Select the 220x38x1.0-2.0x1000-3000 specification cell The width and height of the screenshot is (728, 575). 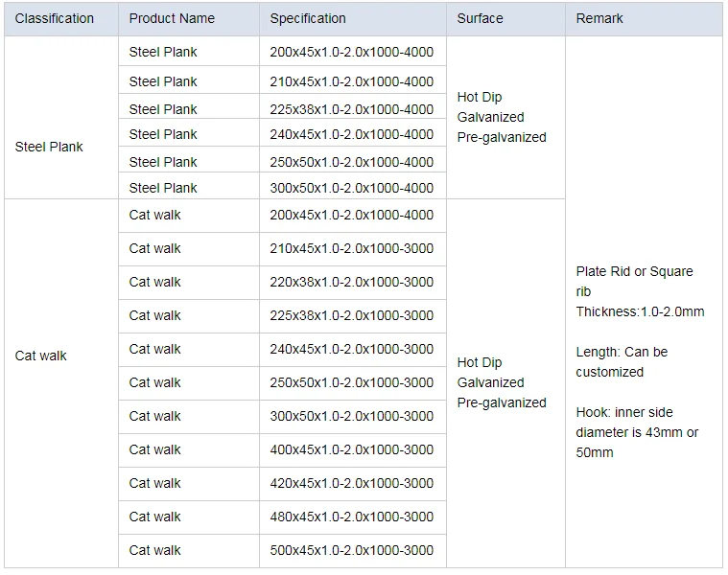(x=351, y=282)
